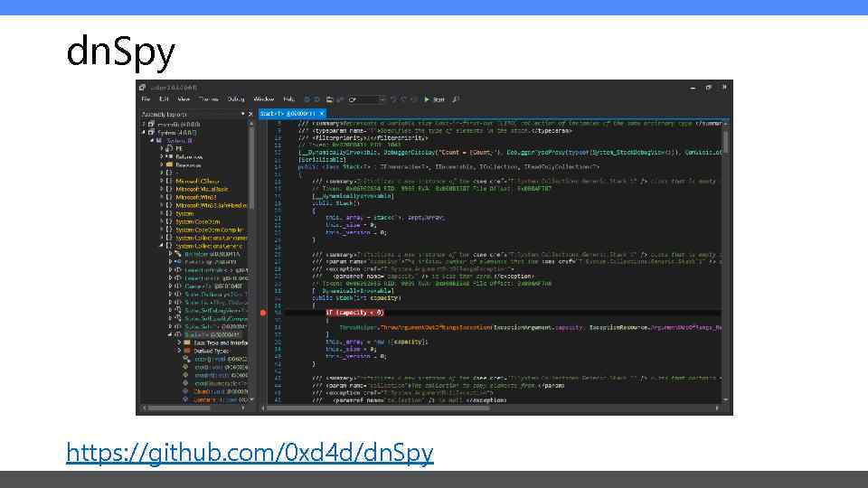Open the Edit menu in dnSpy

(x=164, y=99)
